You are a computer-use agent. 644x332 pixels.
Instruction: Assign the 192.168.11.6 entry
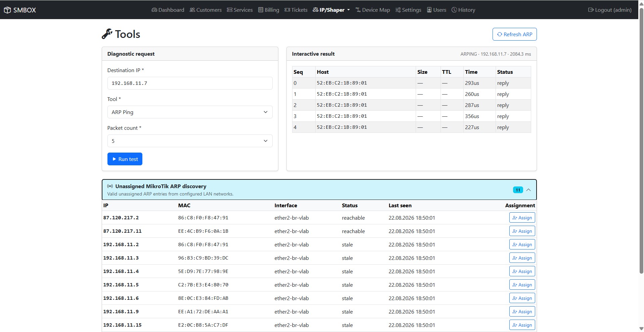[x=522, y=298]
